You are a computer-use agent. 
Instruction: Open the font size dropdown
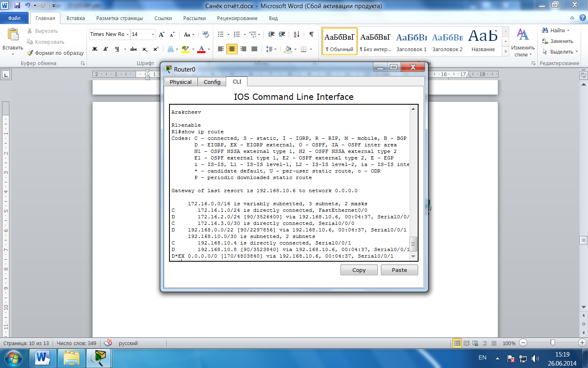[x=153, y=34]
